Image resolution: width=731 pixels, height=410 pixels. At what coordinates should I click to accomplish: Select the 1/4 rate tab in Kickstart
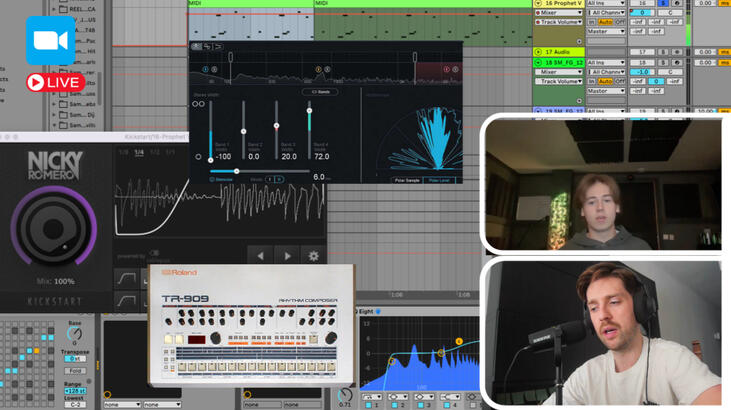[139, 153]
